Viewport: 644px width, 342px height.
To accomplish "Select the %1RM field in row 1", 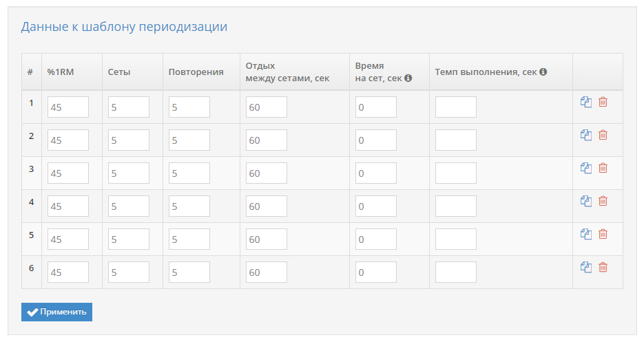I will point(68,107).
